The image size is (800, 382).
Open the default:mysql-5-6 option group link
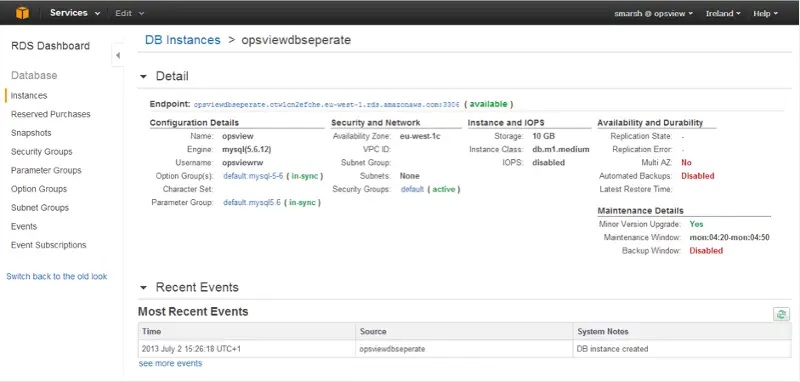click(x=253, y=176)
